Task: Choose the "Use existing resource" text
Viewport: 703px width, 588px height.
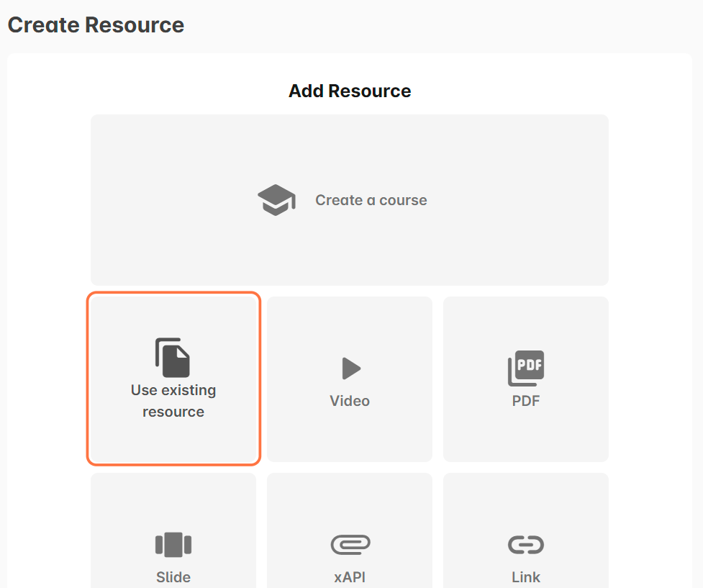Action: [x=173, y=401]
